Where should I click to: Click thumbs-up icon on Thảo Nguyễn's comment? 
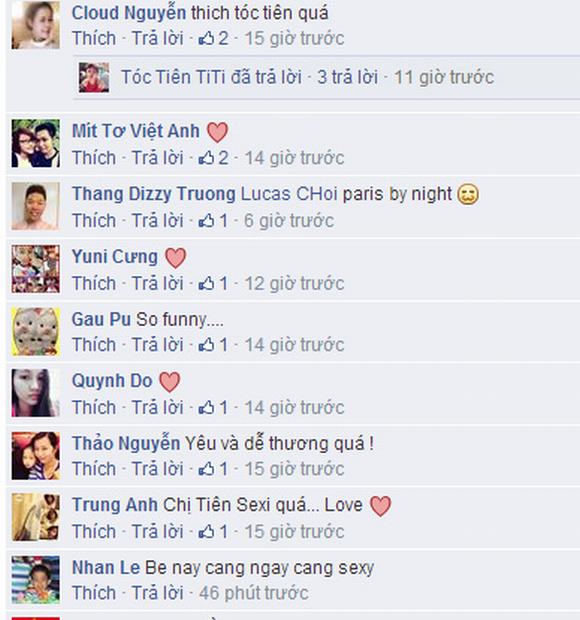tap(206, 469)
